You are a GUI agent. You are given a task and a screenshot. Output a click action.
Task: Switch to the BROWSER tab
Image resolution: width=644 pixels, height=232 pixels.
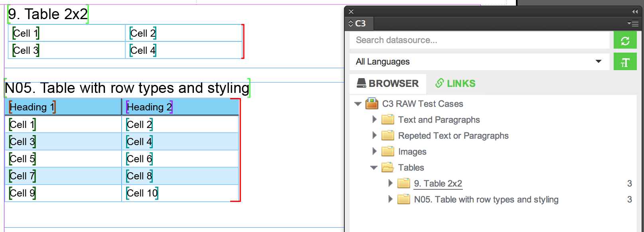pyautogui.click(x=388, y=83)
